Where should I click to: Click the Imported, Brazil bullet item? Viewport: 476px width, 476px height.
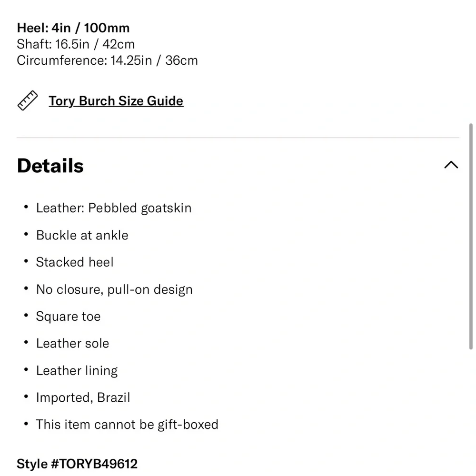click(x=83, y=397)
